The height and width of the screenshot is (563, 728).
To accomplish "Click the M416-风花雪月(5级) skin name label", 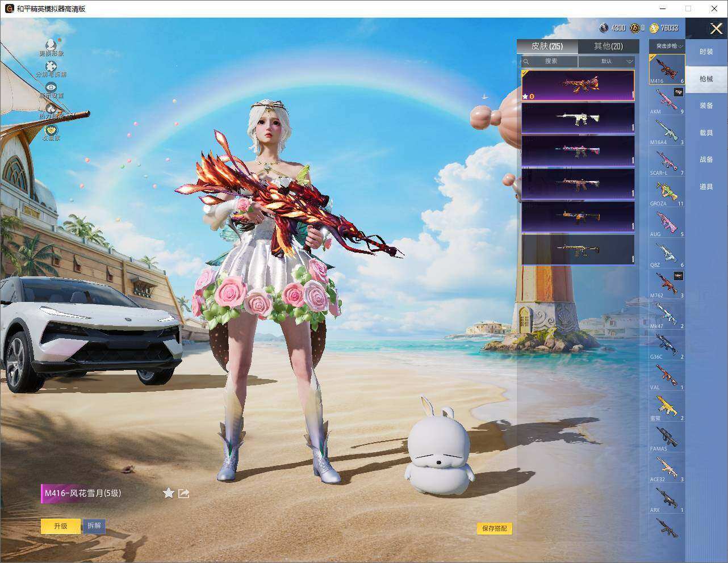I will pos(83,493).
